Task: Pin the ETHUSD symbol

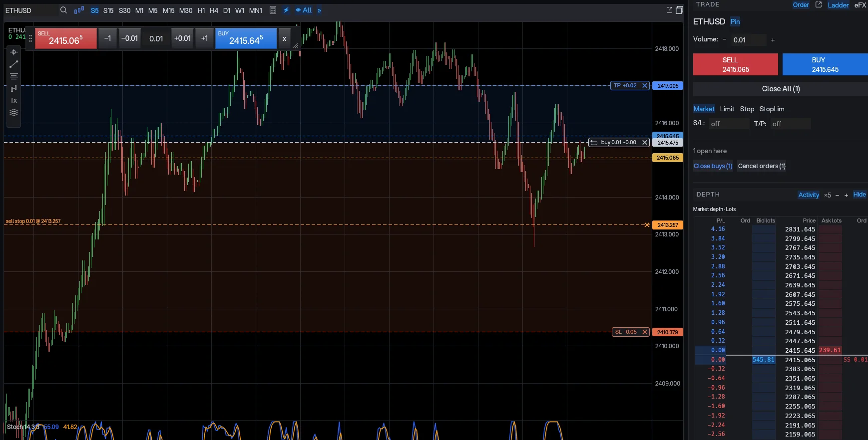Action: [735, 21]
